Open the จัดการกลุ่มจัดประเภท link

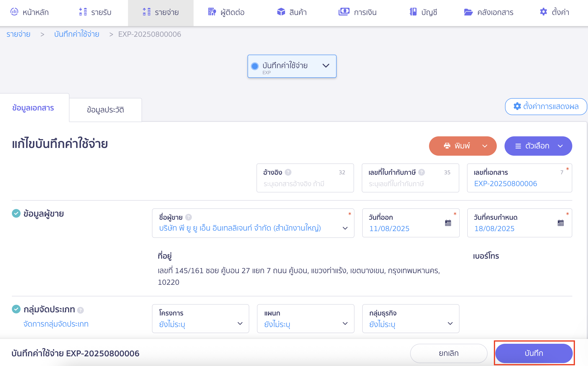(x=56, y=324)
